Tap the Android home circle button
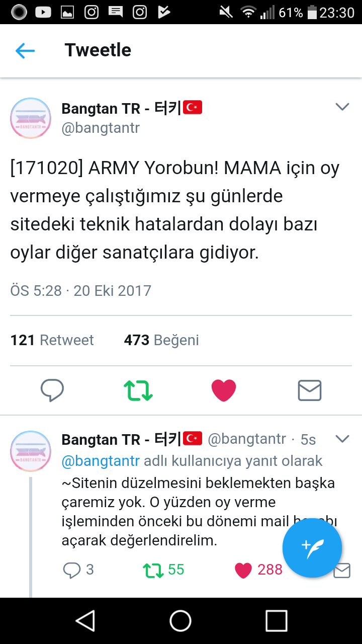Viewport: 362px width, 644px height. [x=180, y=621]
